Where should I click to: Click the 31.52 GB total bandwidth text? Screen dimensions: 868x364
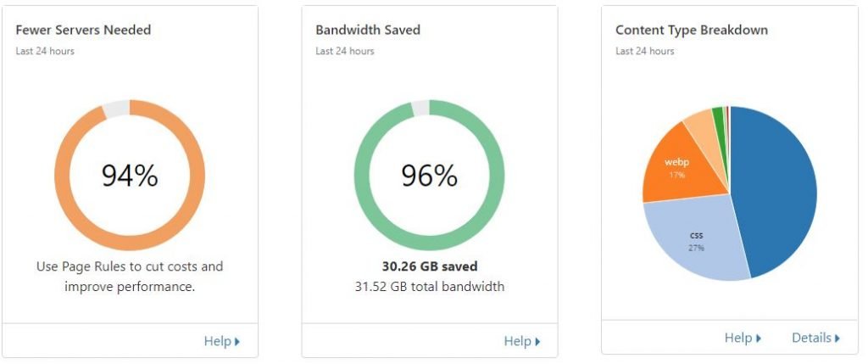(429, 287)
